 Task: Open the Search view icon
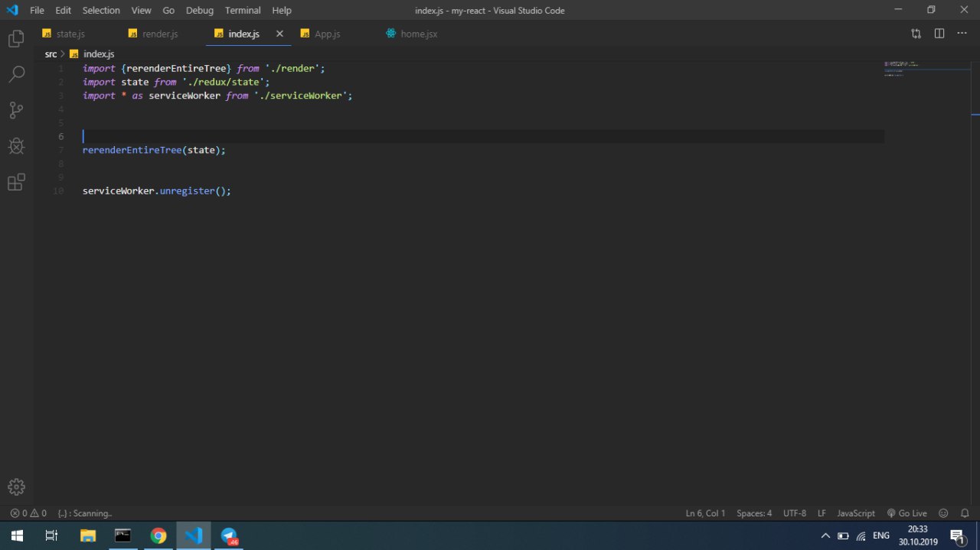(16, 74)
